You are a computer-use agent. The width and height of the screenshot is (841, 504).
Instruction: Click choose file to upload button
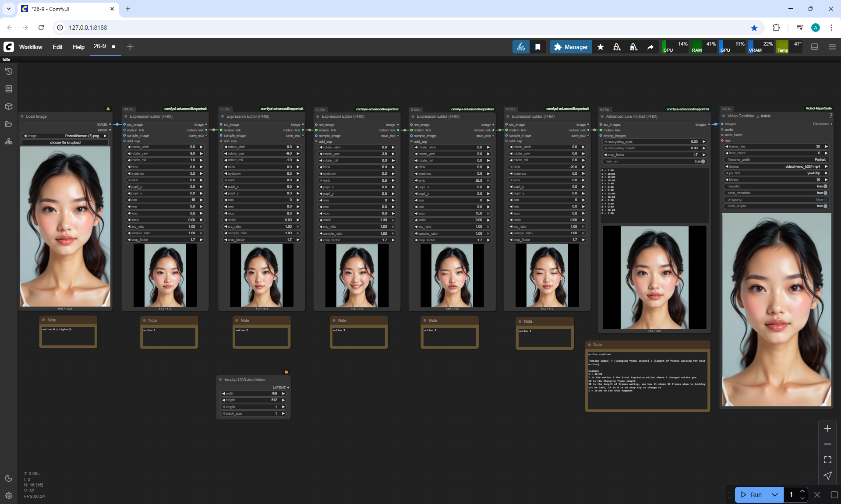[x=65, y=142]
